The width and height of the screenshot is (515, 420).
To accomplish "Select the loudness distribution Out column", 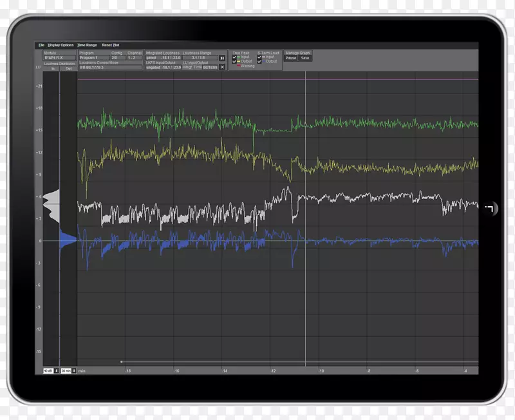I will [68, 68].
